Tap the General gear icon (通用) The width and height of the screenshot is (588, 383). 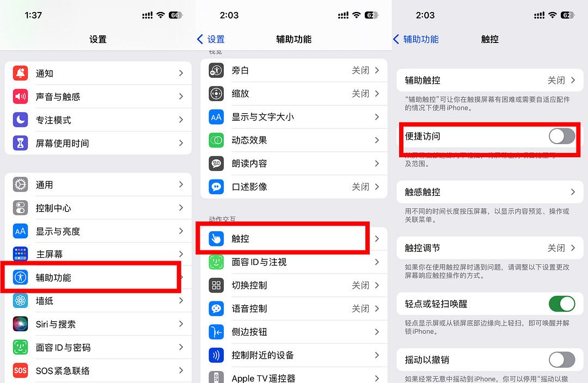pyautogui.click(x=20, y=184)
